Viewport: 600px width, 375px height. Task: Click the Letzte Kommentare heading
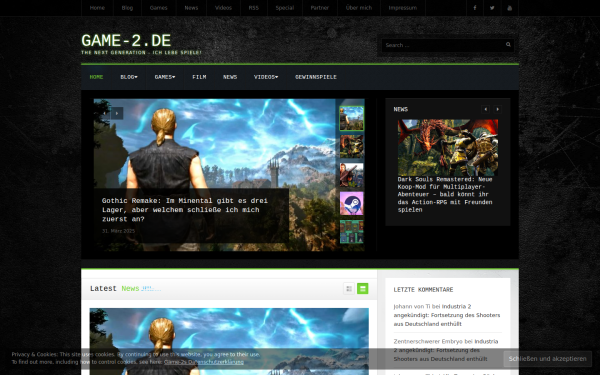[423, 290]
